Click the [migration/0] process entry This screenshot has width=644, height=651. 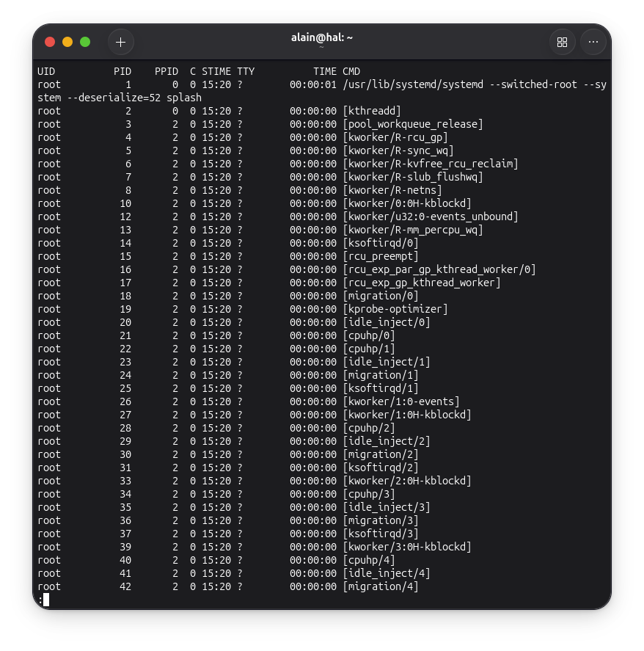pyautogui.click(x=381, y=296)
